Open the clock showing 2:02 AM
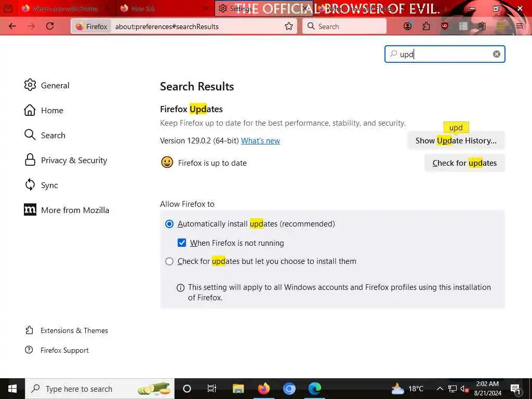This screenshot has height=399, width=532. 487,389
